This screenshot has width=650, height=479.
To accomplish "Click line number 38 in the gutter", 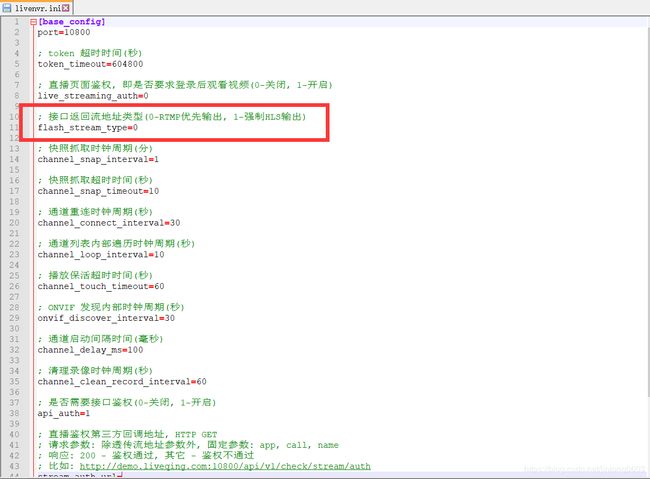I will [x=14, y=413].
